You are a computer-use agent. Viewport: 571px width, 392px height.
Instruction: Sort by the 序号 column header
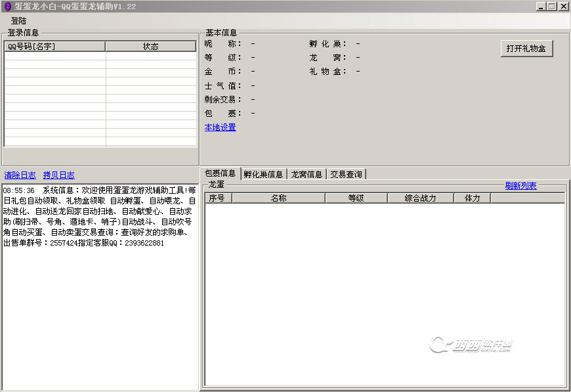click(219, 198)
